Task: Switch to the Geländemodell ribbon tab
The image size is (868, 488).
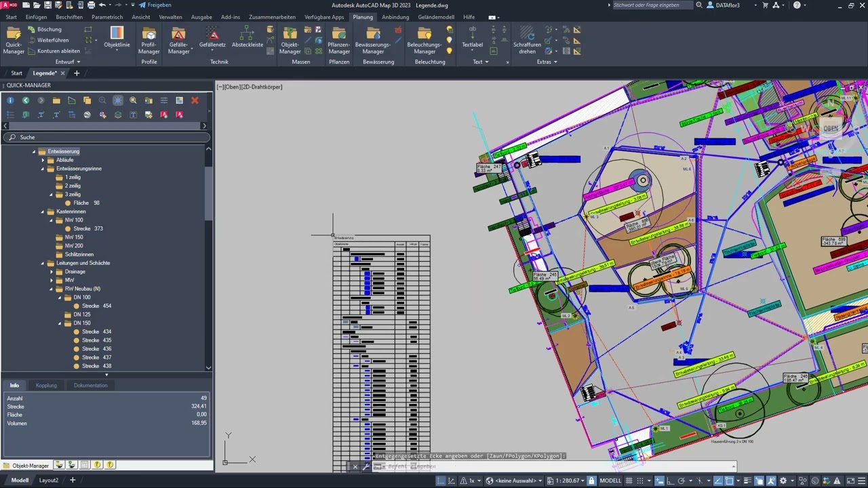Action: 436,17
